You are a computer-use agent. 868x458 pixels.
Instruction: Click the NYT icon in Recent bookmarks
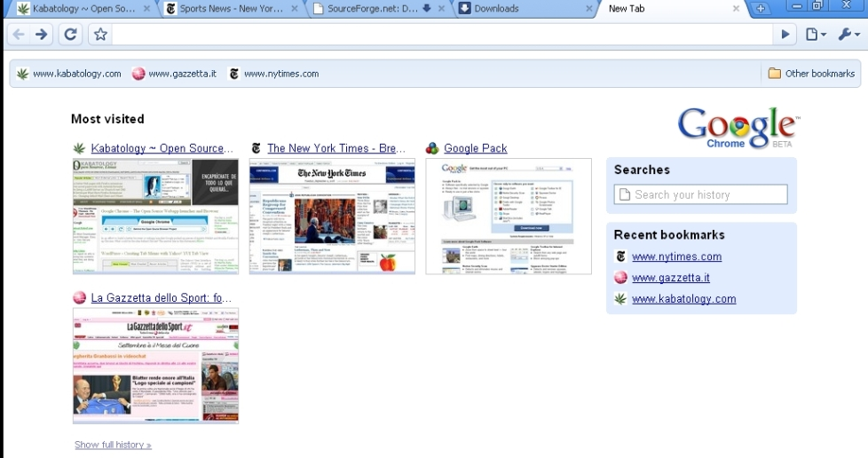coord(620,257)
